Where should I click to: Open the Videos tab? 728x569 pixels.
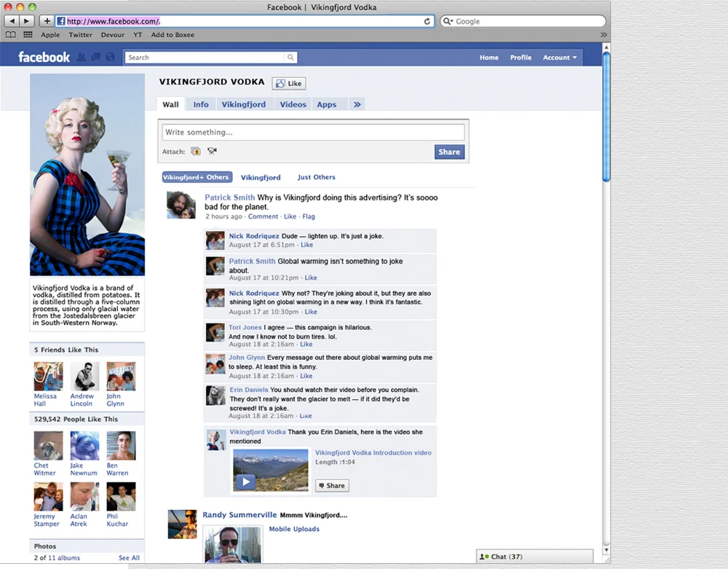293,104
